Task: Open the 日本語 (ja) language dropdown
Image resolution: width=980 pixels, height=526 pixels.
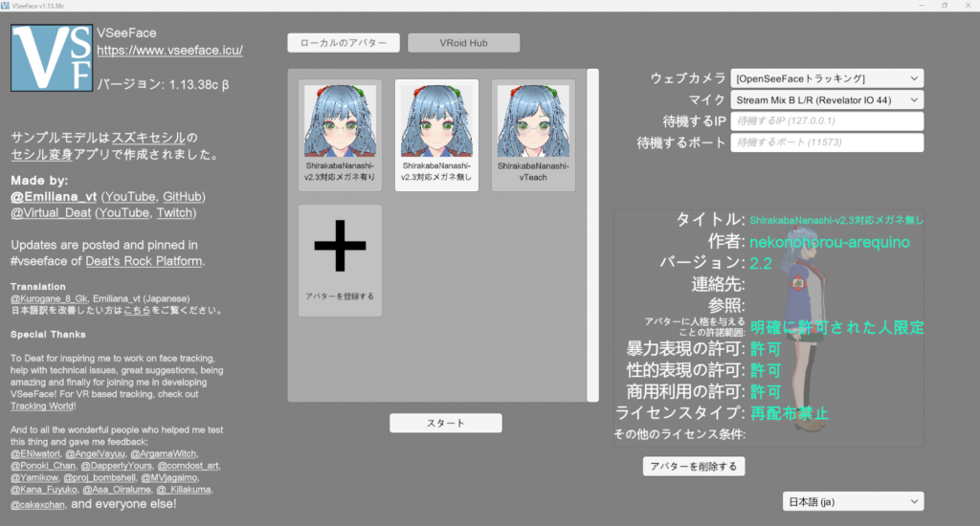Action: (x=853, y=502)
